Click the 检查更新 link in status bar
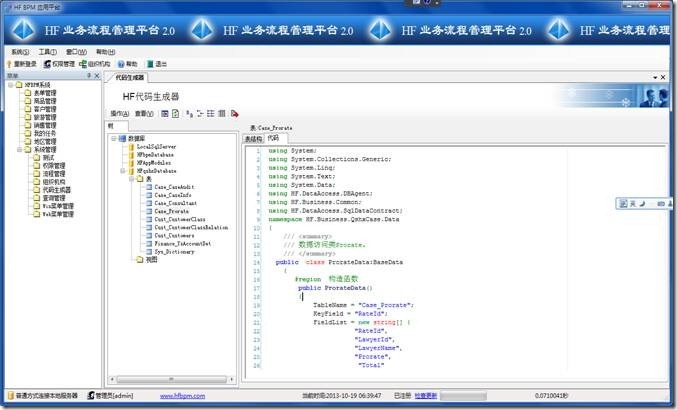 pos(426,396)
